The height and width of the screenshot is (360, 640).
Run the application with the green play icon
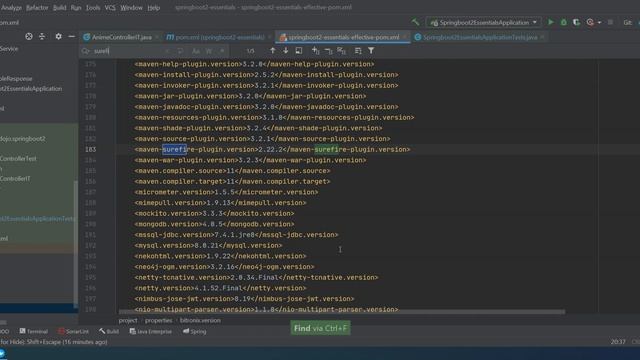pyautogui.click(x=551, y=22)
